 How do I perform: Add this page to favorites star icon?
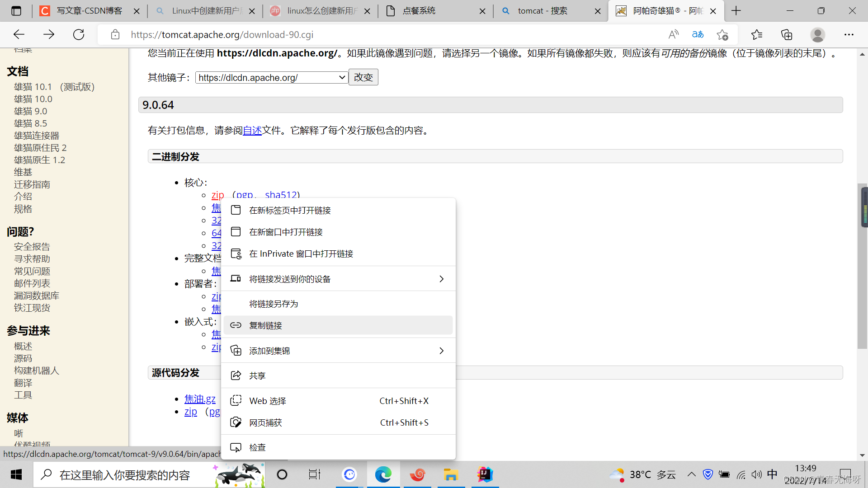tap(722, 34)
